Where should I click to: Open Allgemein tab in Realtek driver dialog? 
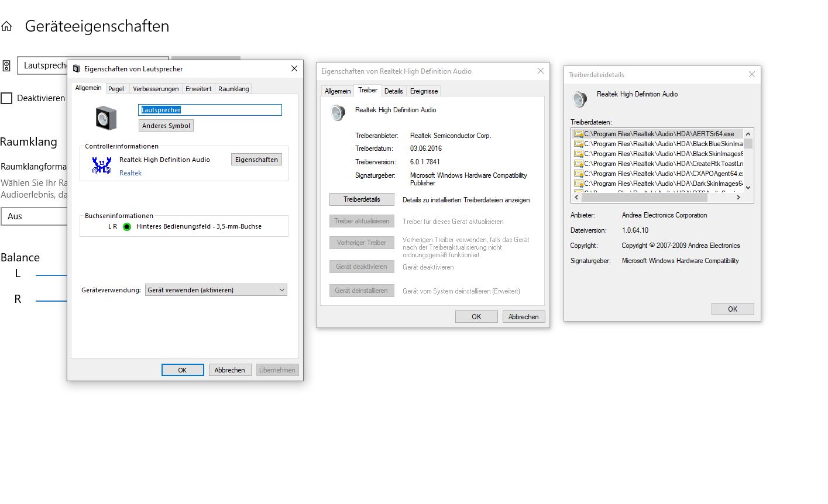click(x=338, y=91)
